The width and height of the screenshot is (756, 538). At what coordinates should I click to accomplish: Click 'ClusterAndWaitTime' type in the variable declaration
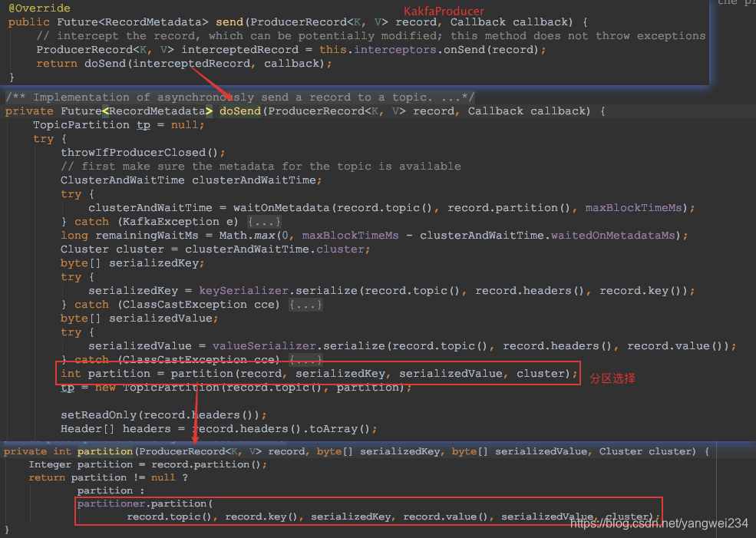coord(123,180)
